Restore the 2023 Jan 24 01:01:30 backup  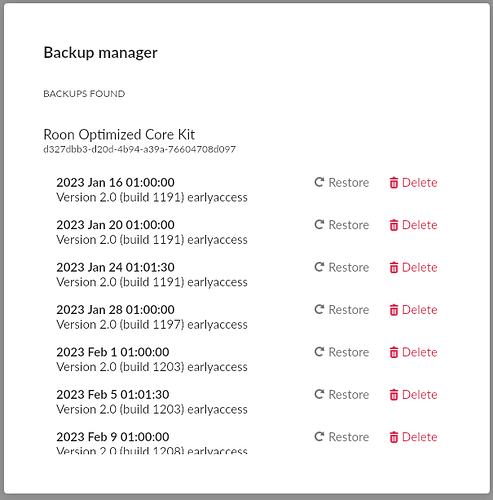[x=342, y=267]
